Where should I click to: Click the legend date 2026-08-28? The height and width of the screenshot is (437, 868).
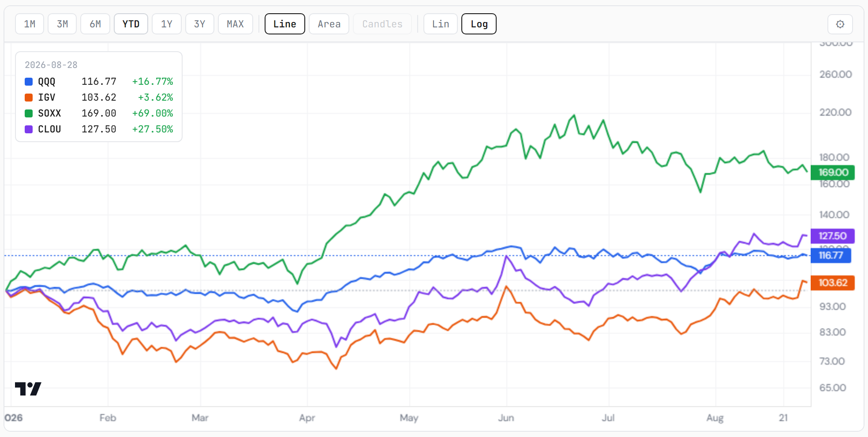[51, 65]
